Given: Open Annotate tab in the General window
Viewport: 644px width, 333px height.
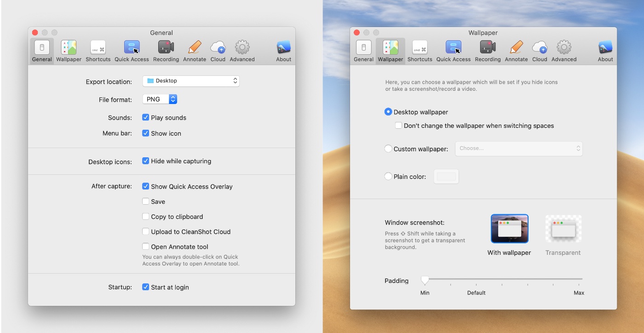Looking at the screenshot, I should pyautogui.click(x=195, y=51).
